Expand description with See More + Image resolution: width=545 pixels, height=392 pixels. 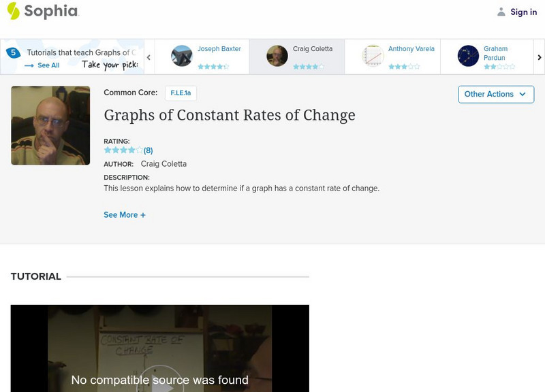125,215
